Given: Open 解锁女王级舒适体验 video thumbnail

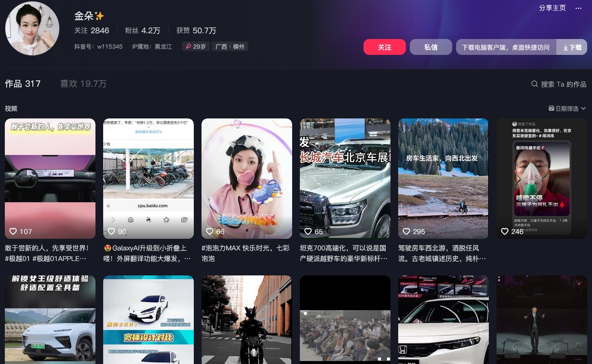Looking at the screenshot, I should click(50, 320).
